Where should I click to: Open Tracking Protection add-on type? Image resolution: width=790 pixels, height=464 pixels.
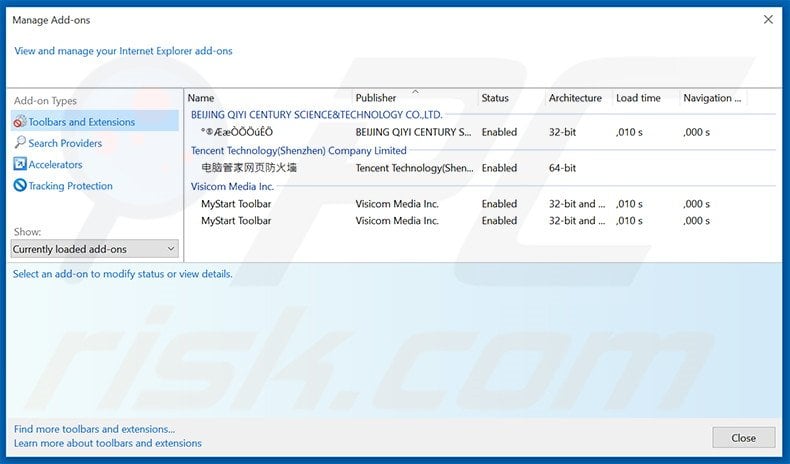click(x=71, y=186)
